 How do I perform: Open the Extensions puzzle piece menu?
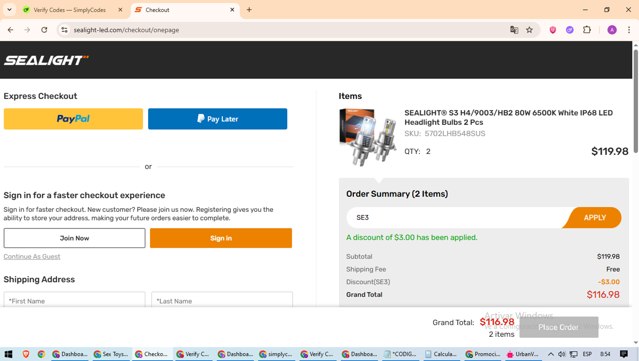point(587,30)
